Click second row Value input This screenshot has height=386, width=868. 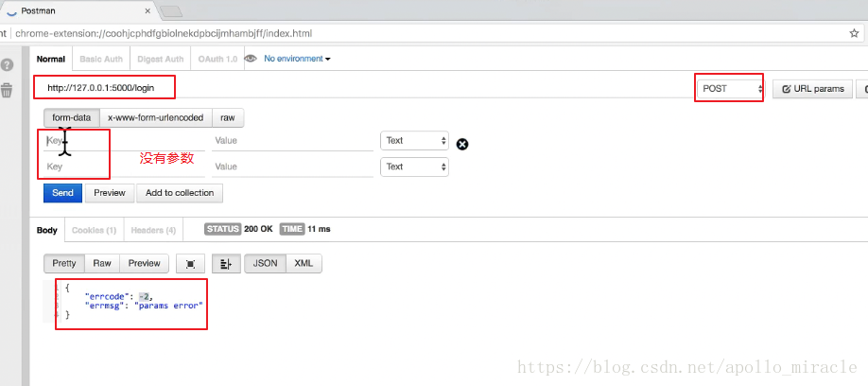[x=292, y=167]
